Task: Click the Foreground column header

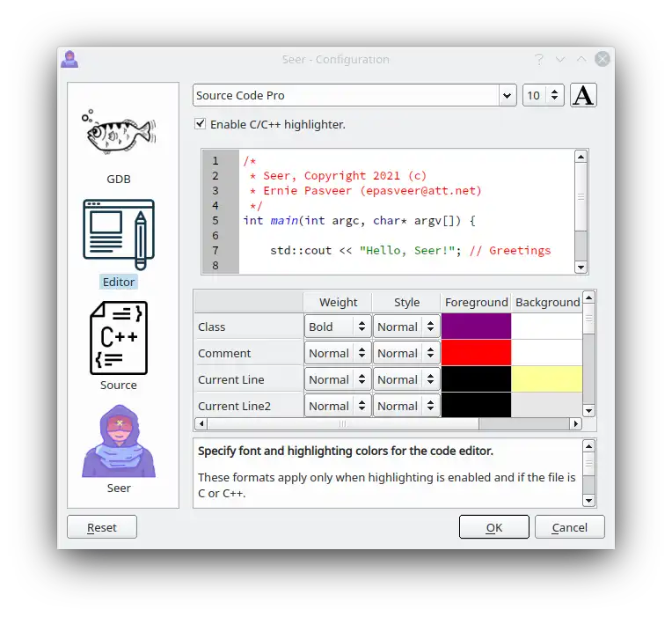Action: 476,302
